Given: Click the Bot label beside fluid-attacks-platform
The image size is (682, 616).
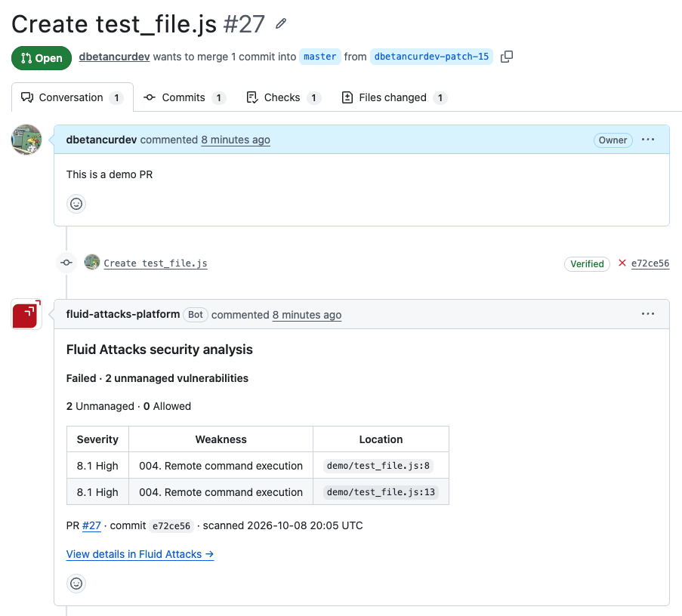Looking at the screenshot, I should pyautogui.click(x=196, y=315).
